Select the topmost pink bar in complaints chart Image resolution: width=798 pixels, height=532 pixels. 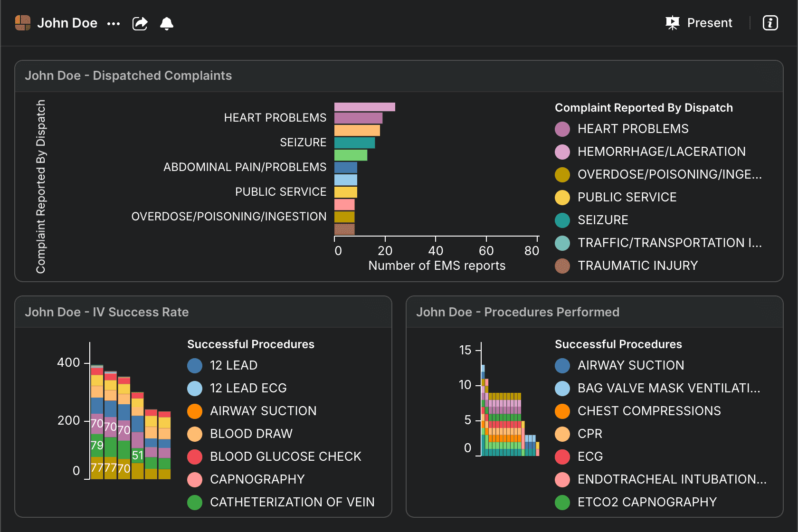click(364, 107)
